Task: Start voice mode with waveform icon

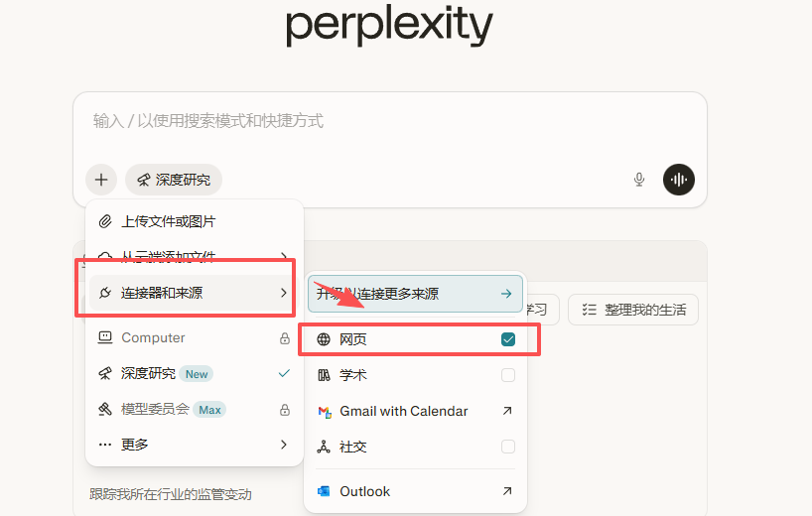Action: [679, 180]
